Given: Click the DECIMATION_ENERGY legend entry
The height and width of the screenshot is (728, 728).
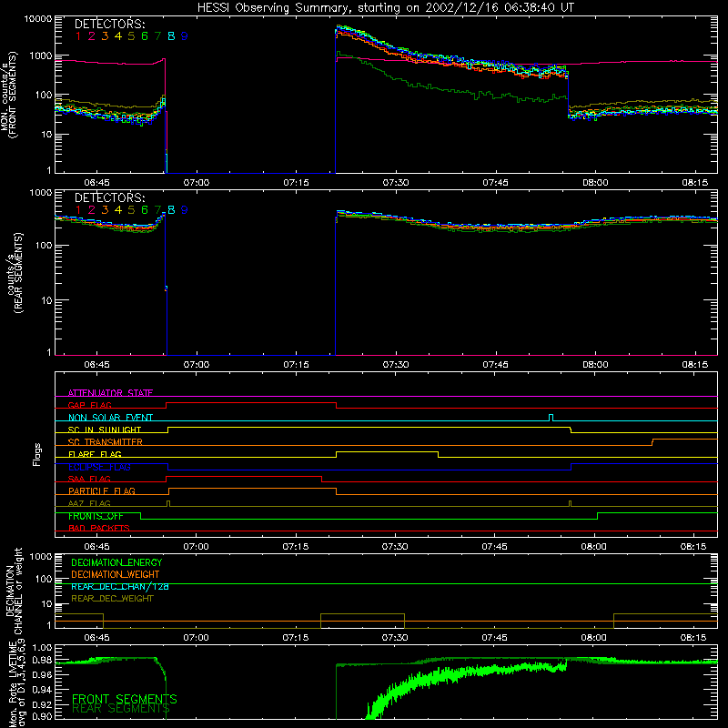Looking at the screenshot, I should [x=116, y=562].
